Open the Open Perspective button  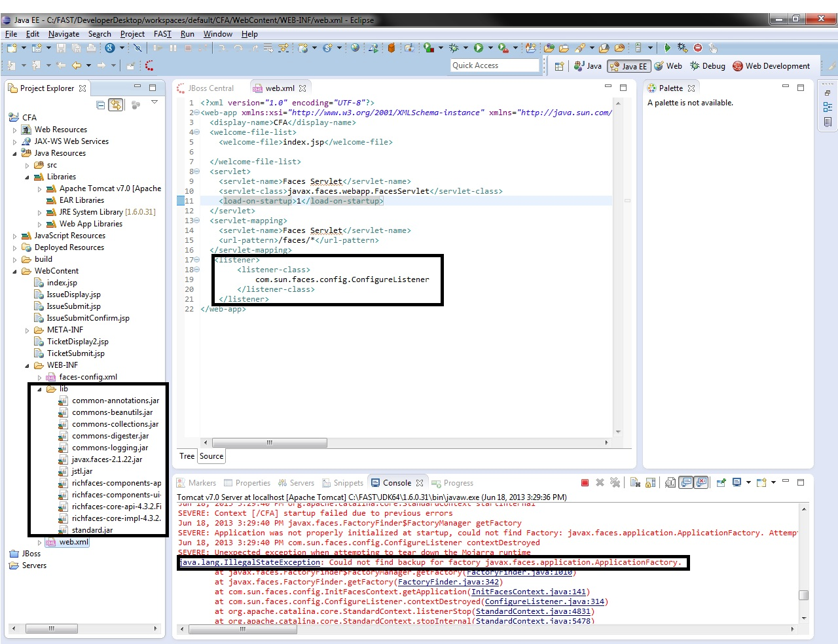[x=559, y=66]
